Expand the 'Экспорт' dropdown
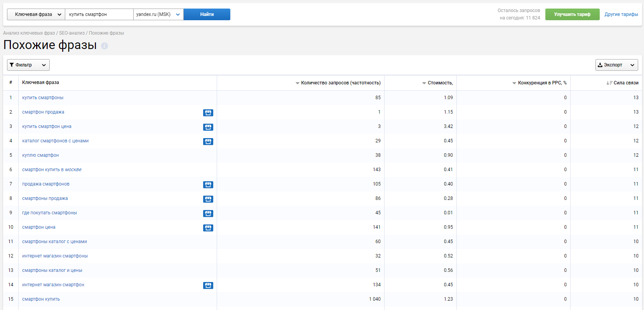The image size is (644, 310). (617, 65)
